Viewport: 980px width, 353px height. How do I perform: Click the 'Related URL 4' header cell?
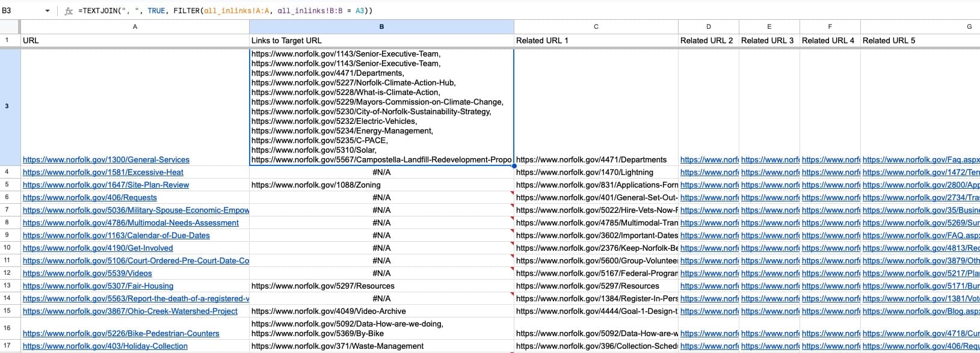coord(830,40)
